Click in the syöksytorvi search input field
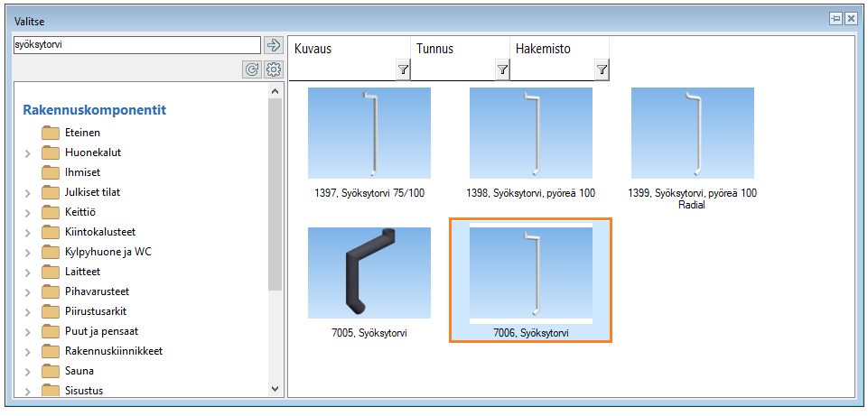The height and width of the screenshot is (416, 868). pos(135,45)
